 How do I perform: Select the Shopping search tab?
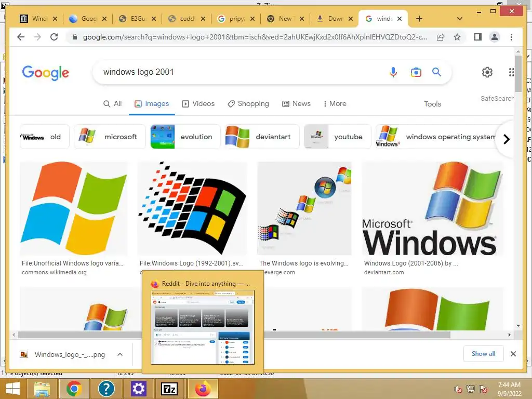pos(248,103)
